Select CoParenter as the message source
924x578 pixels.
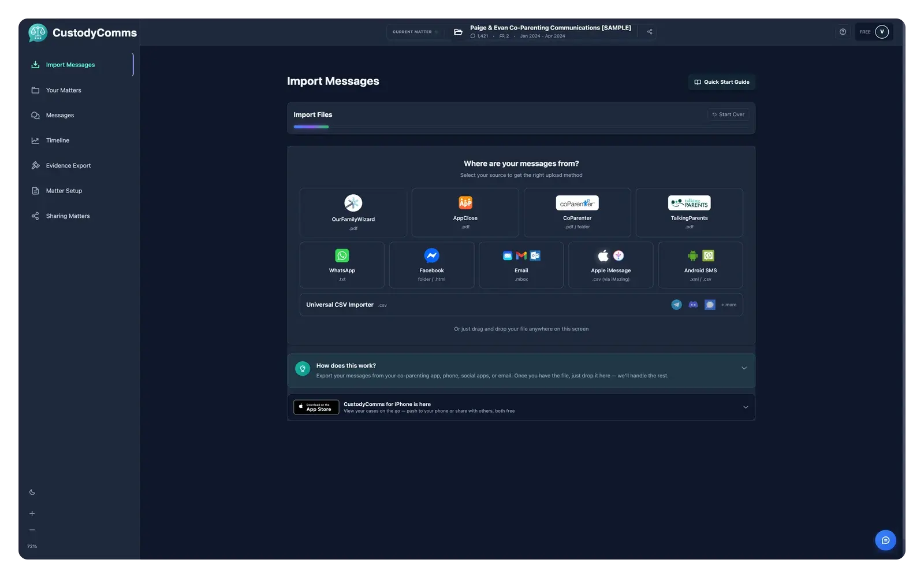point(577,212)
